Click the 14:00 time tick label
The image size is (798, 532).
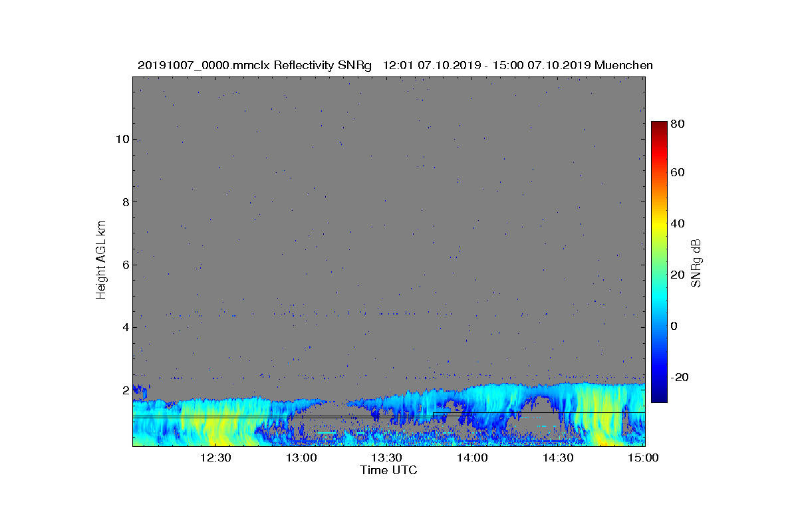471,458
